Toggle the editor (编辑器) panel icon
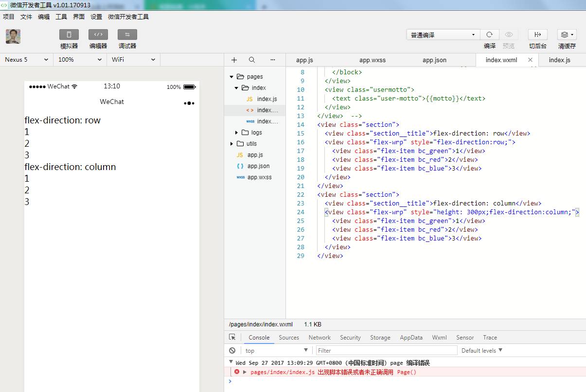586x392 pixels. (98, 34)
